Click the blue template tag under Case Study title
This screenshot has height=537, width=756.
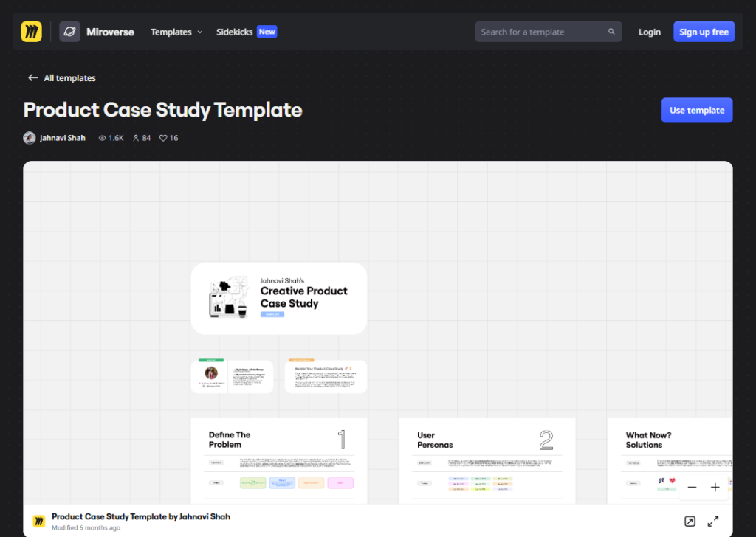click(272, 314)
